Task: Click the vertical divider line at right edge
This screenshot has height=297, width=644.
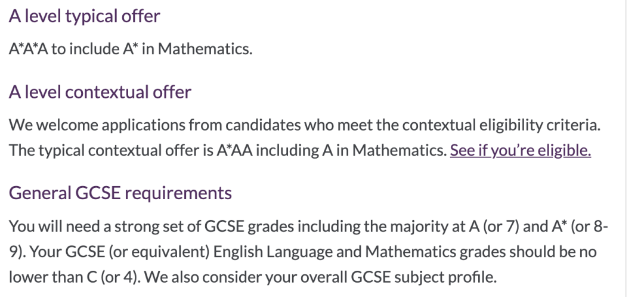Action: [x=626, y=148]
